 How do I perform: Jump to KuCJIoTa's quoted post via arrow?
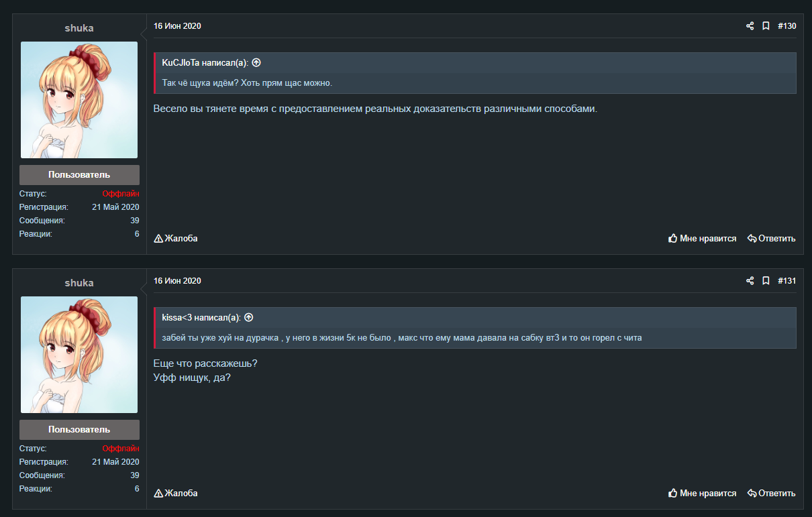(x=256, y=62)
